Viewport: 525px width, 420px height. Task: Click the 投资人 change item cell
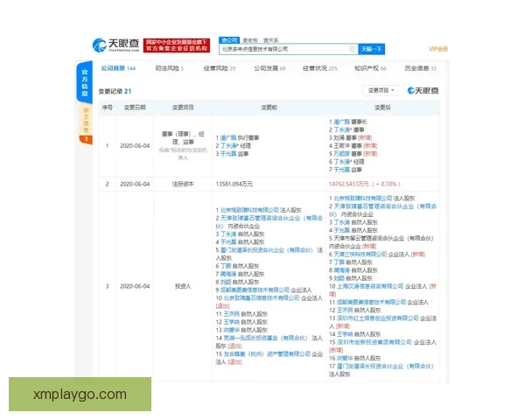[183, 286]
